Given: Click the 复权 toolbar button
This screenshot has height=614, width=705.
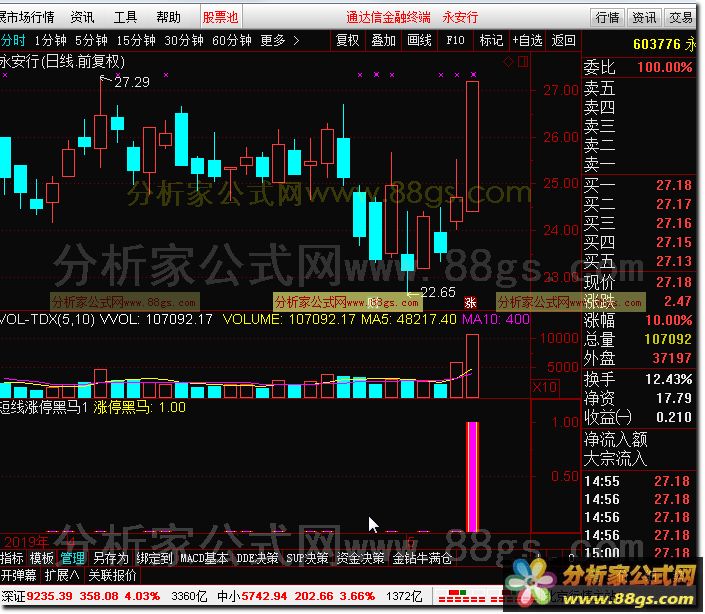Looking at the screenshot, I should 348,40.
